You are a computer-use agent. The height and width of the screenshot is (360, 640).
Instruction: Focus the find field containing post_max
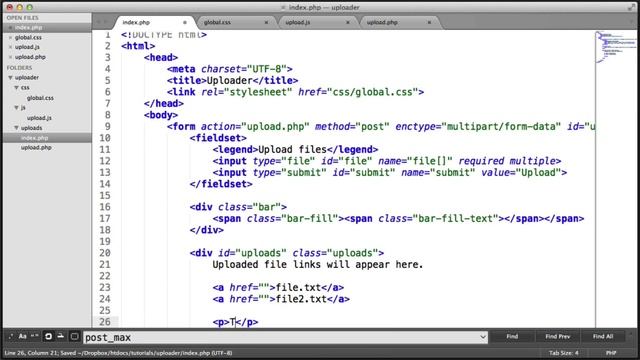click(x=285, y=338)
